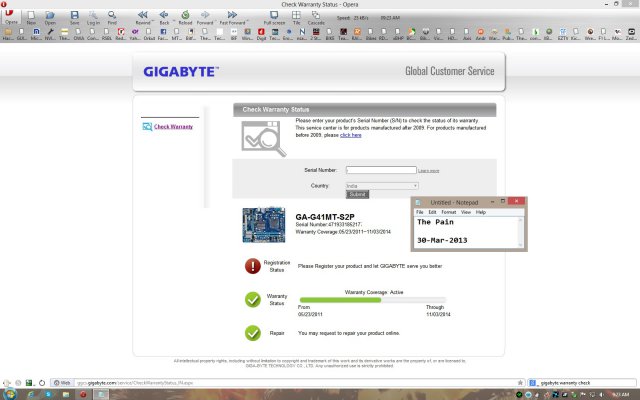Image resolution: width=640 pixels, height=400 pixels.
Task: Open the Andr orange bookmark
Action: click(x=481, y=34)
